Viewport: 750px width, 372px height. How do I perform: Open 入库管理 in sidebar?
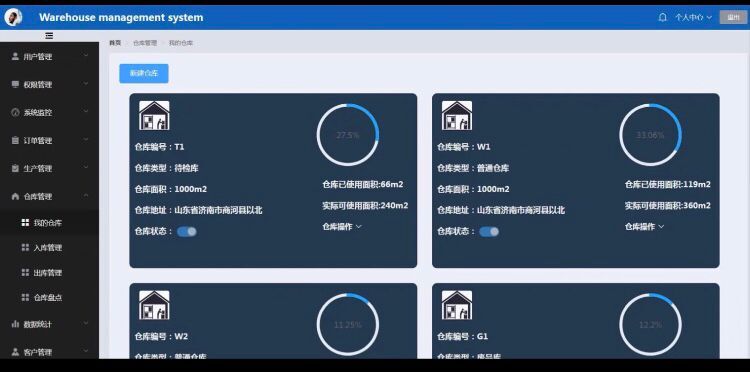(49, 248)
